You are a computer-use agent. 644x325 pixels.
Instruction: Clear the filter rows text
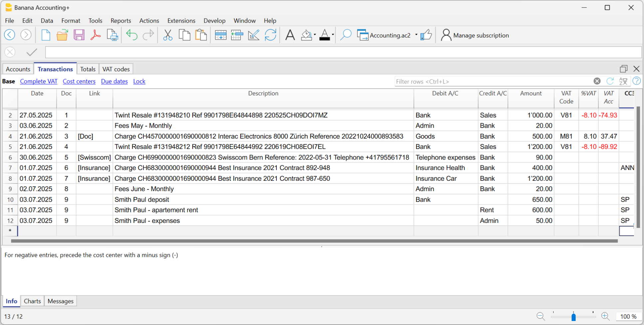(x=597, y=81)
